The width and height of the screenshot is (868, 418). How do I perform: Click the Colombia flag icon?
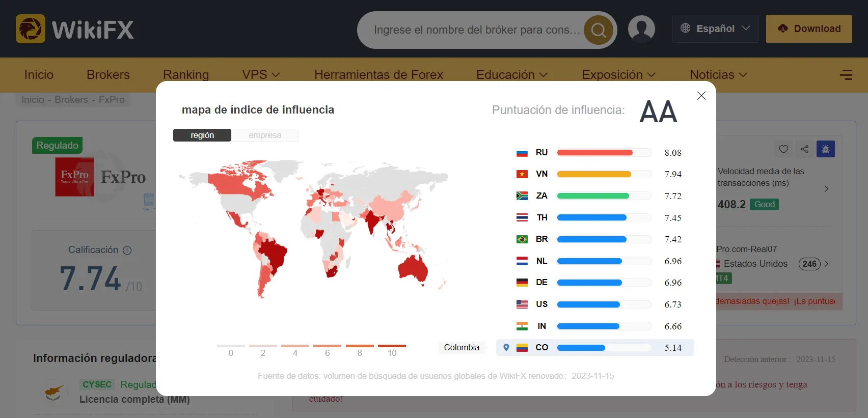click(x=522, y=348)
